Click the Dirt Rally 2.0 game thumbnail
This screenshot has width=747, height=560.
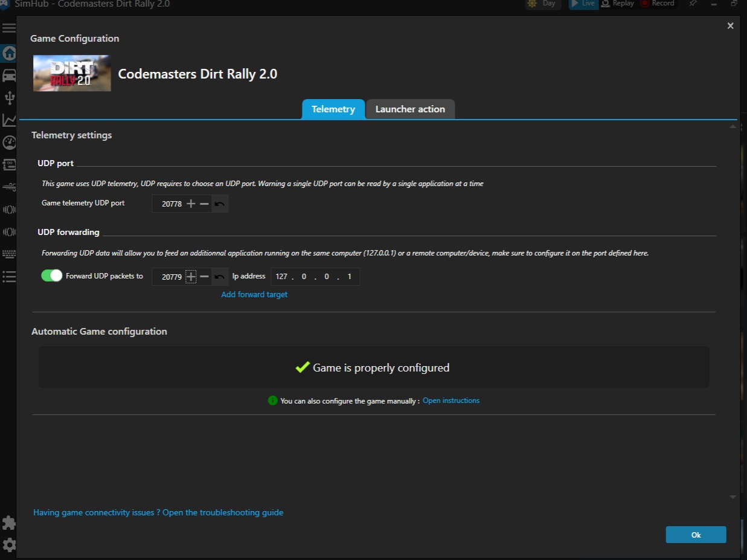tap(72, 73)
